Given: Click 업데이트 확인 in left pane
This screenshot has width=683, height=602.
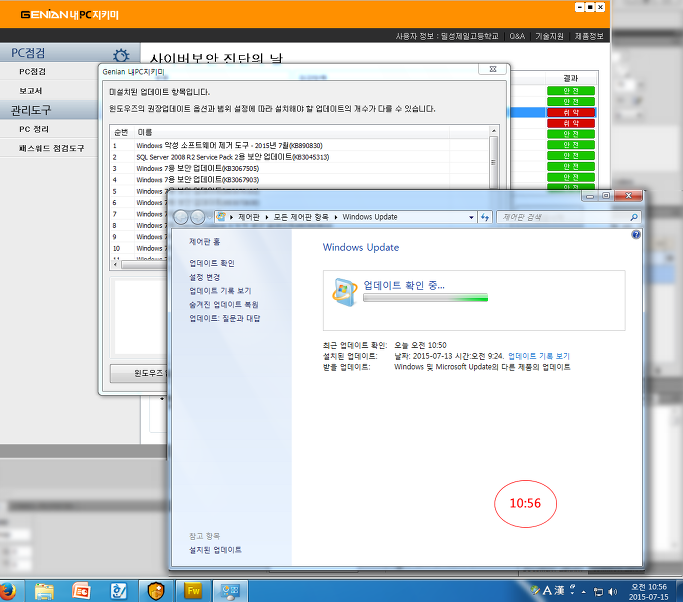Looking at the screenshot, I should 212,263.
